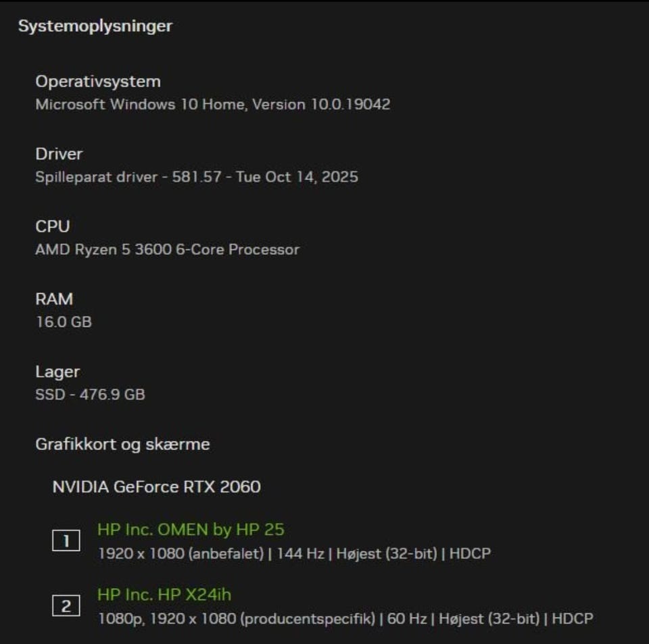Click the 1920 x 1080 (anbefalet) resolution text

click(181, 553)
